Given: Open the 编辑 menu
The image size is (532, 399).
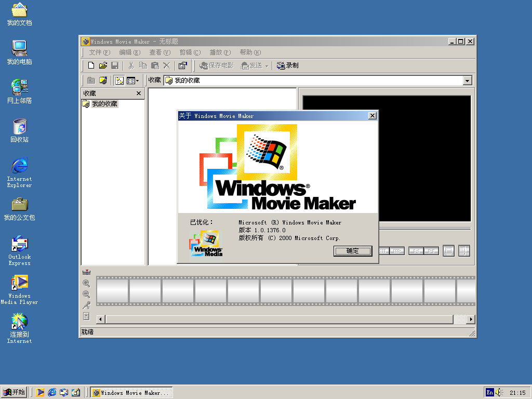Looking at the screenshot, I should click(x=129, y=52).
